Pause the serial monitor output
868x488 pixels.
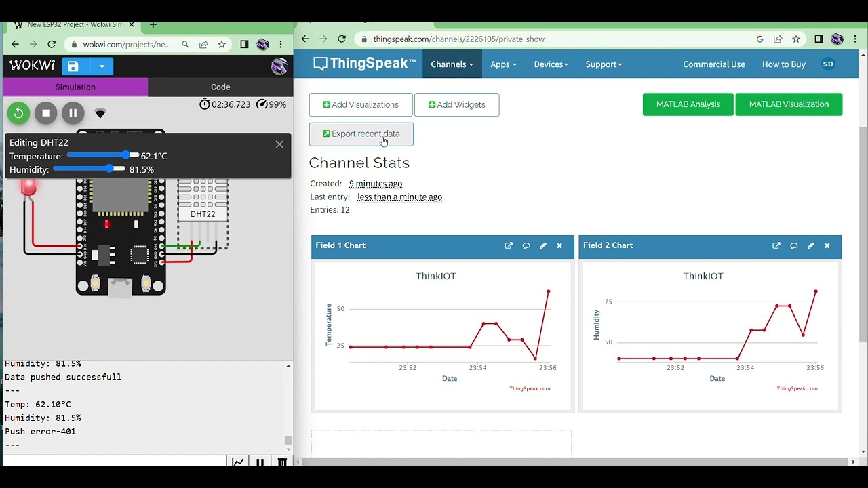tap(260, 462)
